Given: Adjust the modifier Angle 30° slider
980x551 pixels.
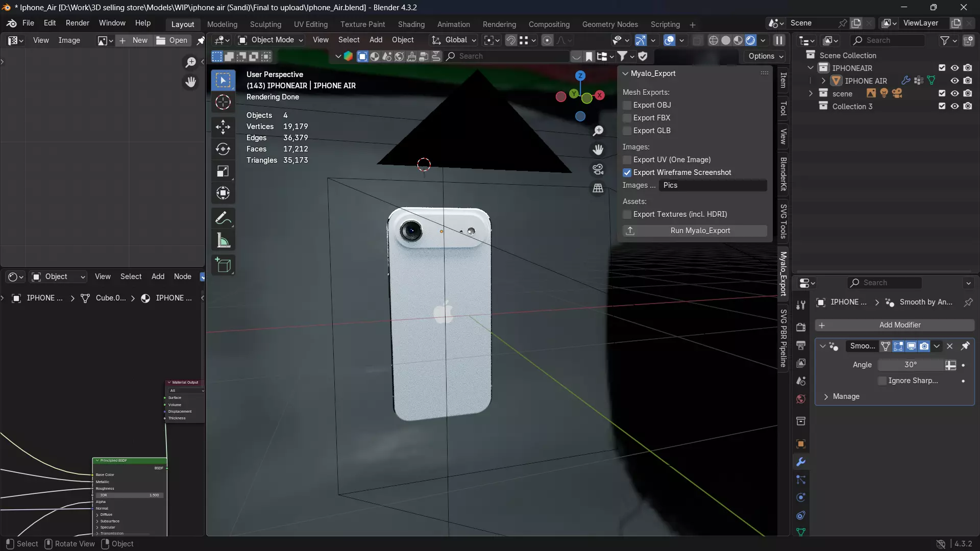Looking at the screenshot, I should (x=911, y=365).
